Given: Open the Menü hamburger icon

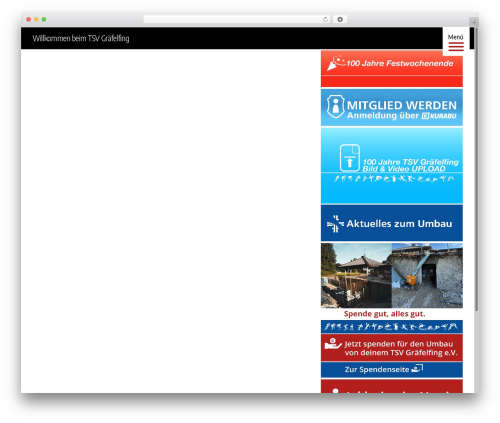Looking at the screenshot, I should (456, 46).
